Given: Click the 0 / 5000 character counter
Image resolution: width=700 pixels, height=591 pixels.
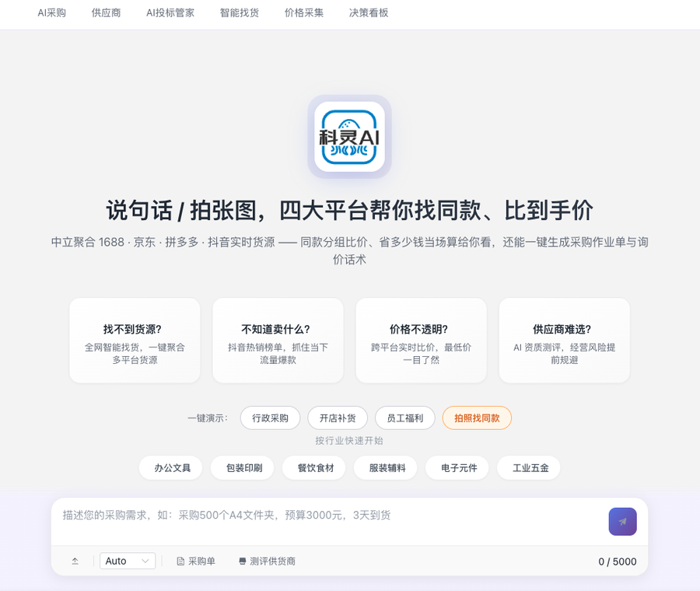Looking at the screenshot, I should click(x=617, y=561).
